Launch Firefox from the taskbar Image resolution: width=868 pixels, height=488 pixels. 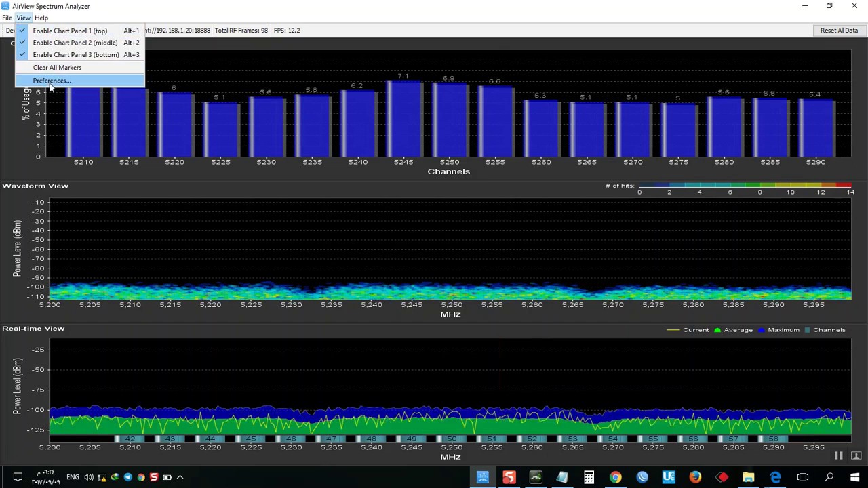pyautogui.click(x=695, y=477)
